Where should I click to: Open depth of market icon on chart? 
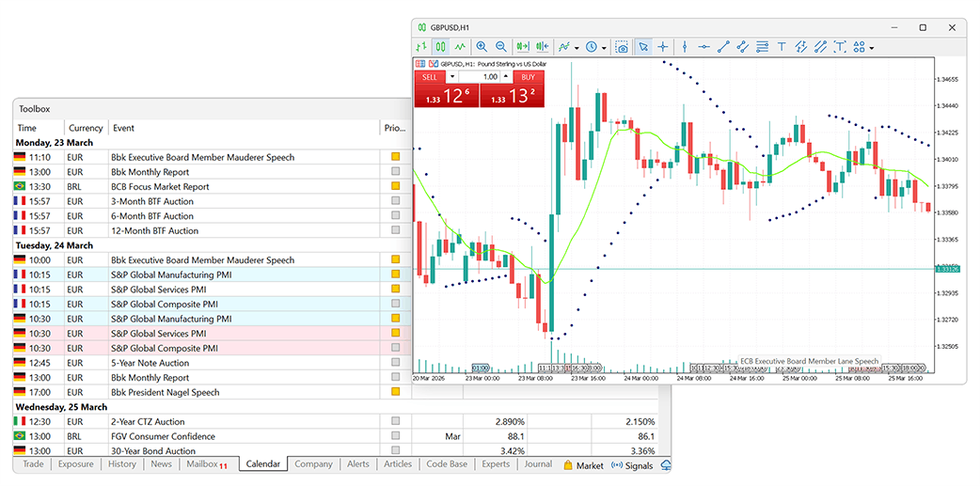pyautogui.click(x=434, y=64)
